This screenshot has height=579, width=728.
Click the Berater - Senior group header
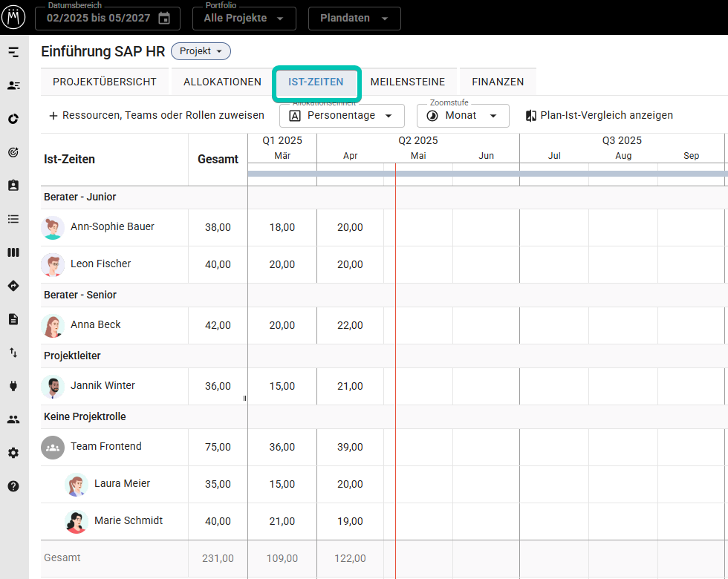pos(80,295)
